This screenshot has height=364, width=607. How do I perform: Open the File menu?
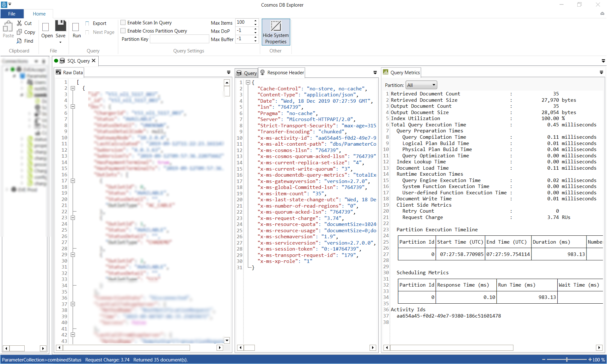click(12, 14)
